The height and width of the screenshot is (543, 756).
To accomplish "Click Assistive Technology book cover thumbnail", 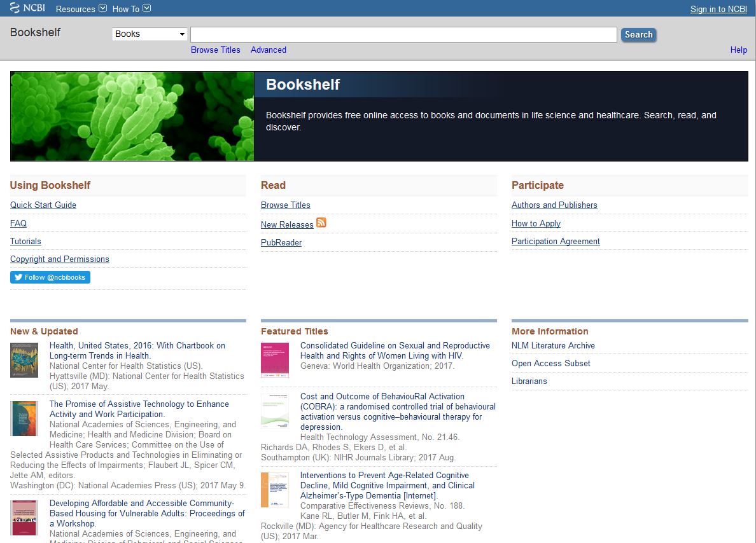I will [24, 418].
